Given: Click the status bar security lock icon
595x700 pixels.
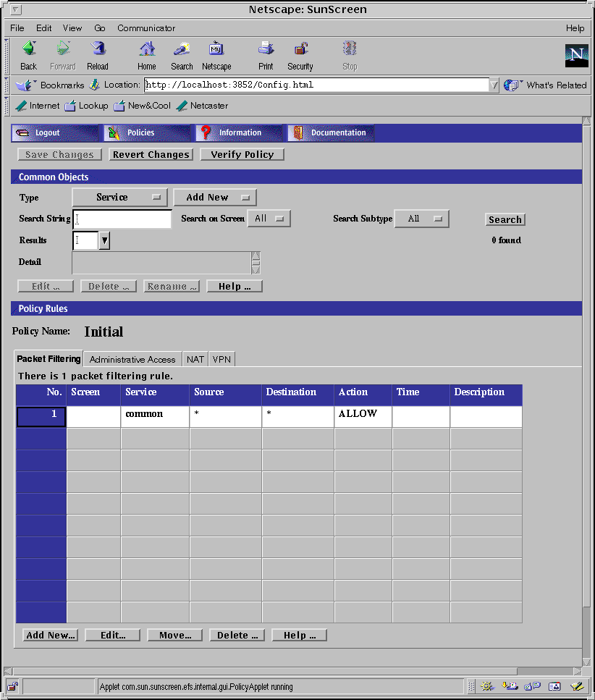Looking at the screenshot, I should tap(12, 686).
